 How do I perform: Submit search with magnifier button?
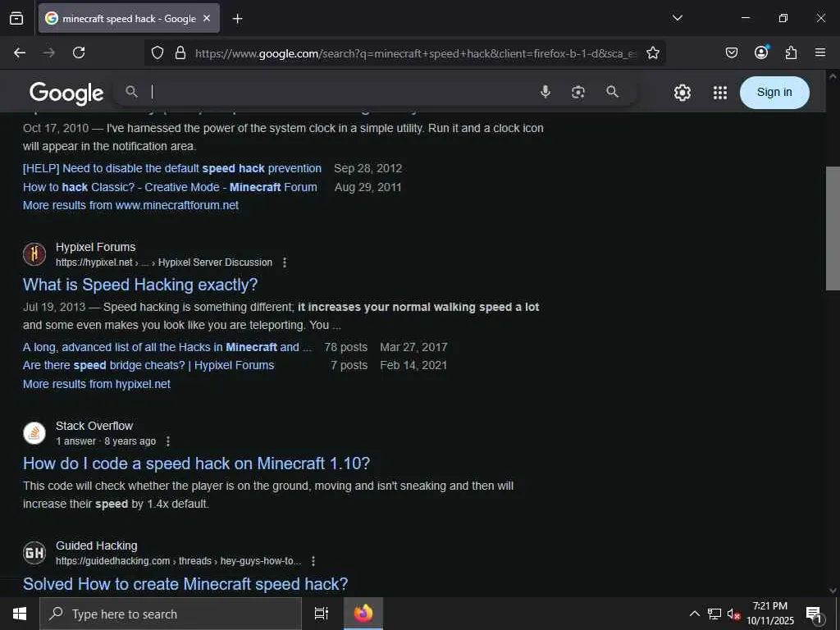coord(612,92)
